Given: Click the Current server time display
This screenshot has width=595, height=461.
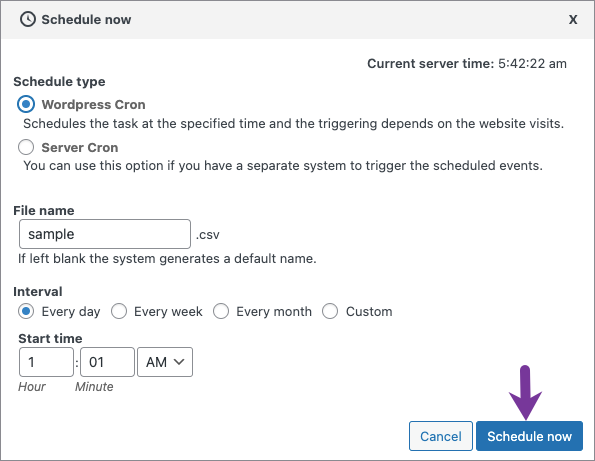Looking at the screenshot, I should pos(467,63).
